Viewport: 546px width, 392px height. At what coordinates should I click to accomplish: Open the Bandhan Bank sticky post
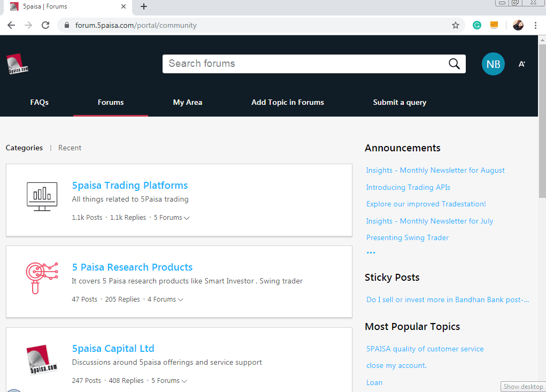pyautogui.click(x=448, y=299)
